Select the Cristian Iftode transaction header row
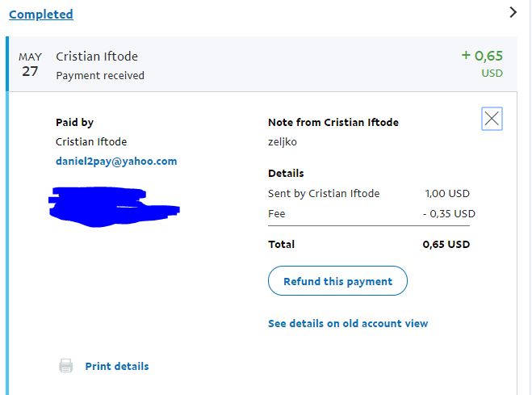The width and height of the screenshot is (532, 395). pyautogui.click(x=262, y=64)
